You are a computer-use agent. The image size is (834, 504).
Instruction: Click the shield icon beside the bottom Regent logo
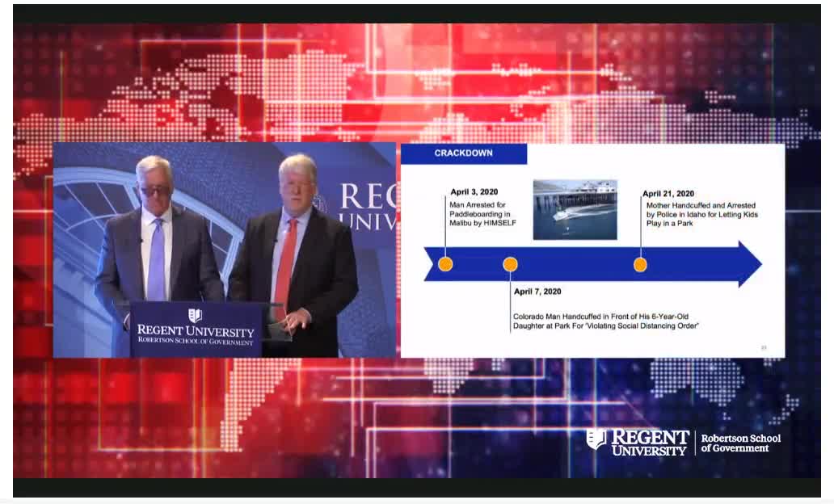[596, 439]
